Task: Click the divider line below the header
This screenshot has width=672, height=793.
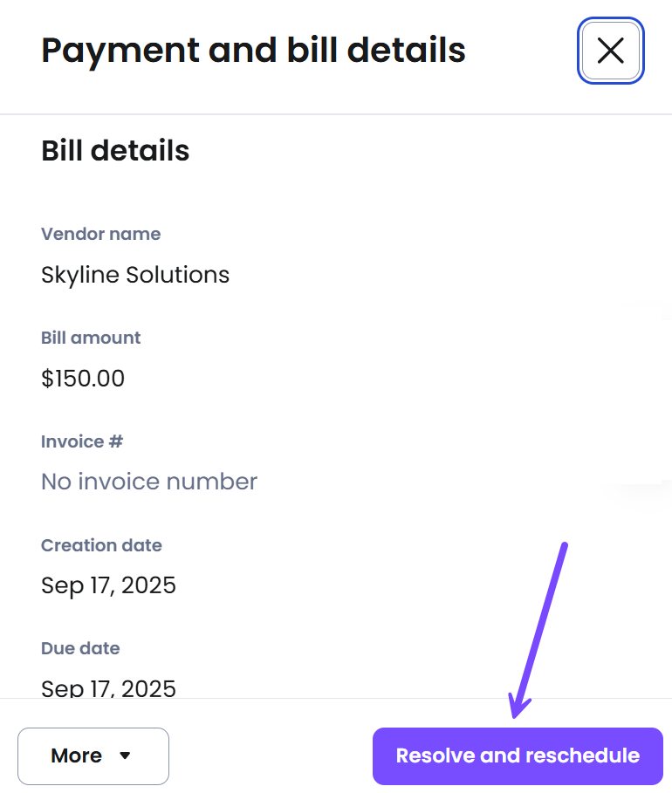Action: tap(336, 114)
